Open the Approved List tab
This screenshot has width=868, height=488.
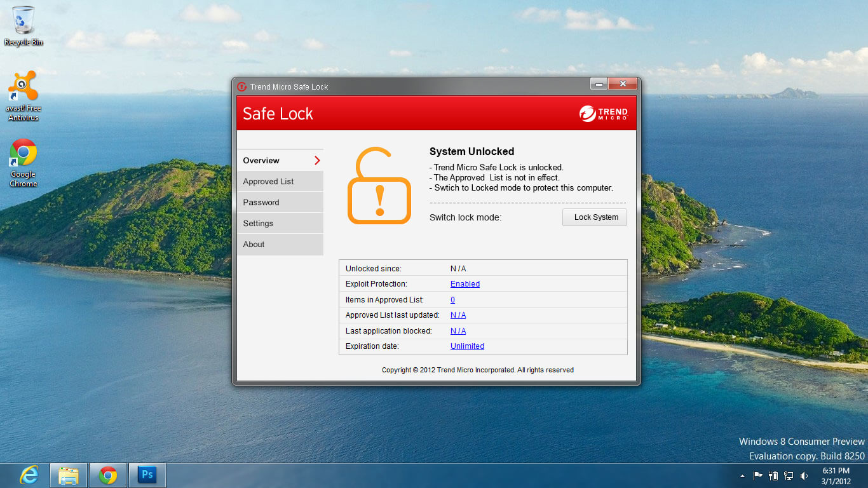pos(280,182)
